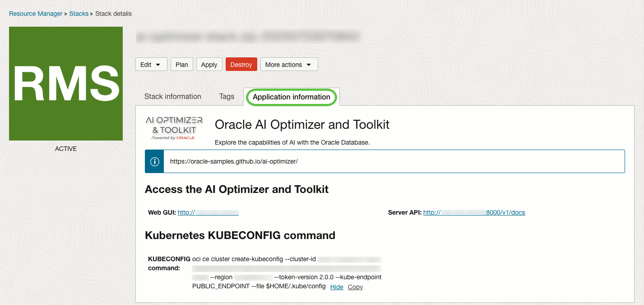The width and height of the screenshot is (644, 305).
Task: Click the Apply button
Action: click(x=209, y=65)
